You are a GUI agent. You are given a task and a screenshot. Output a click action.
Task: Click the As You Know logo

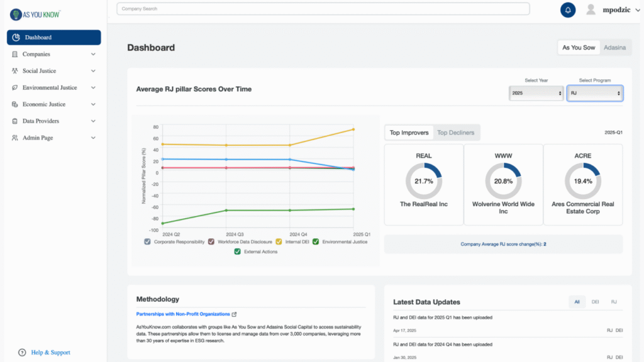[x=35, y=14]
